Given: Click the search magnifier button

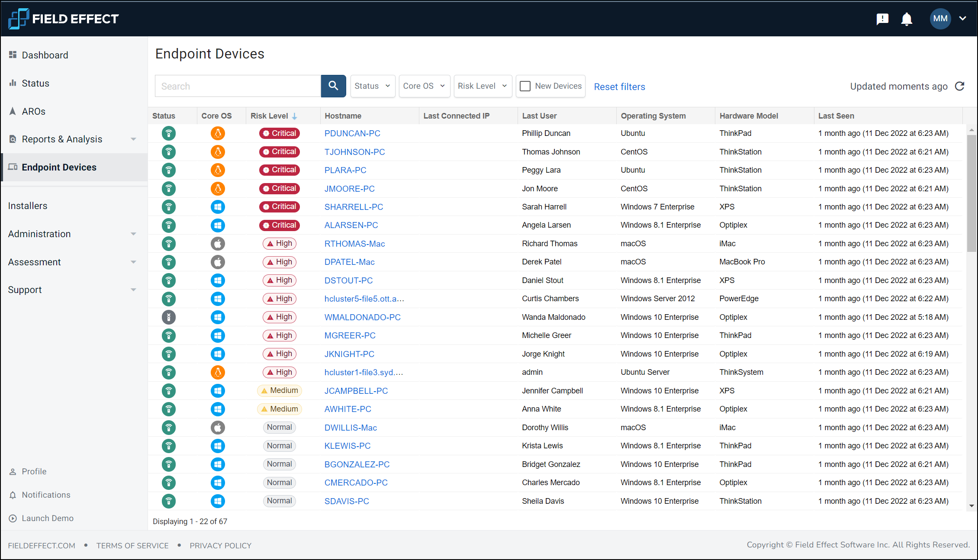Looking at the screenshot, I should [333, 86].
